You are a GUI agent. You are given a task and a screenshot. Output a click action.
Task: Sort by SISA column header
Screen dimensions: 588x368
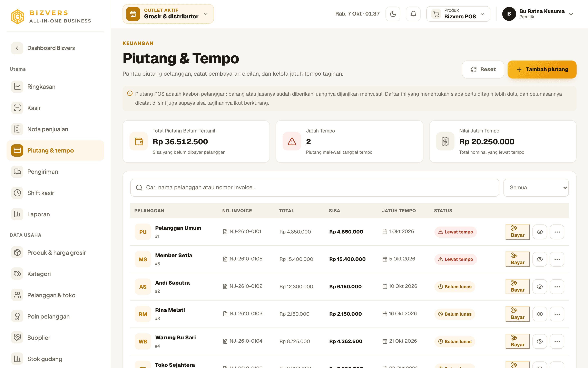tap(334, 211)
